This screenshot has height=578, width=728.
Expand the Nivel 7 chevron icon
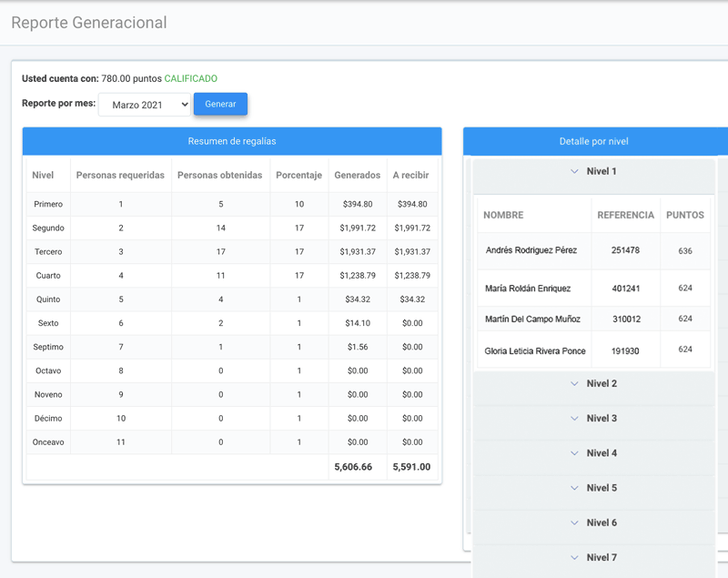(574, 558)
